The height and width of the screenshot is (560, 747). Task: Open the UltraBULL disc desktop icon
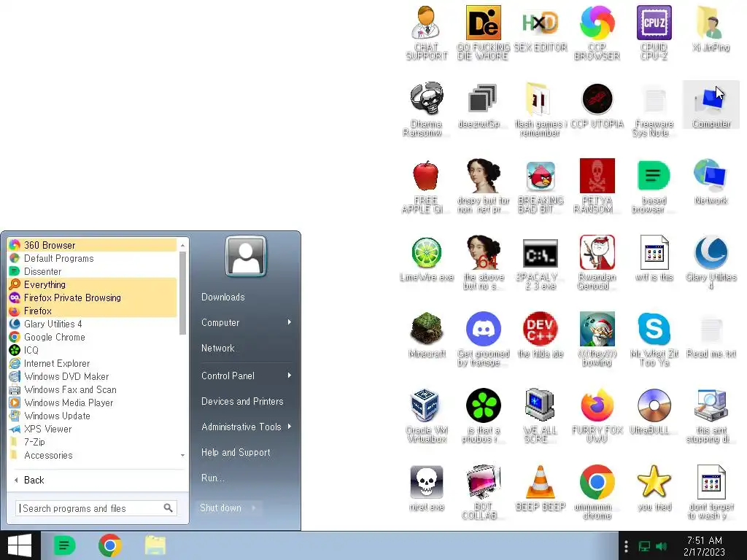pos(654,413)
